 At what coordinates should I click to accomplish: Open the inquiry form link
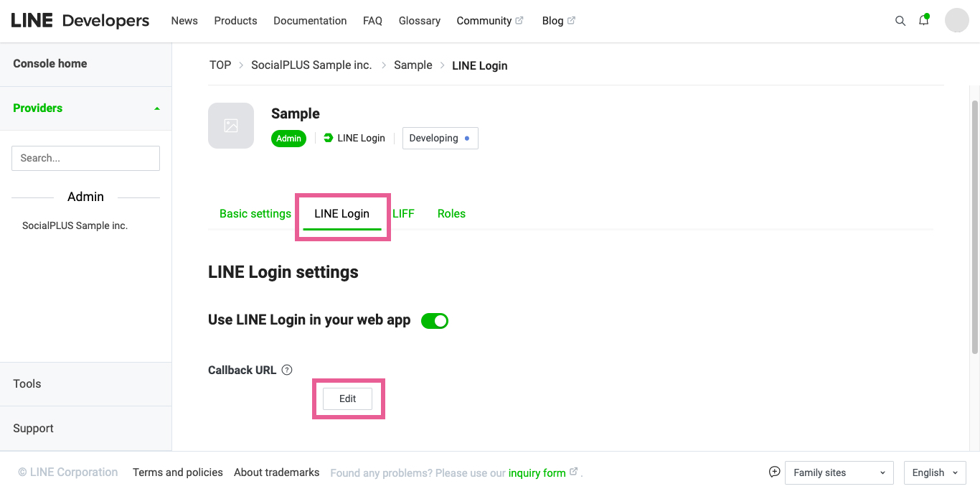click(x=537, y=472)
